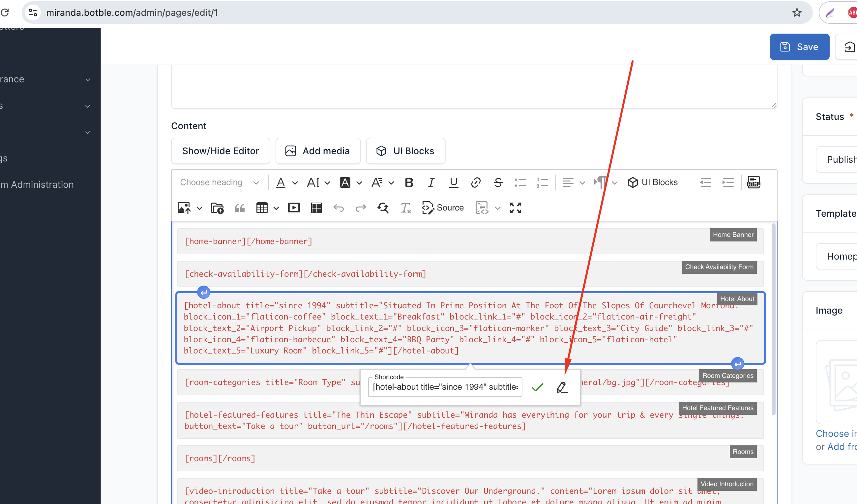
Task: Toggle italic formatting
Action: (431, 182)
